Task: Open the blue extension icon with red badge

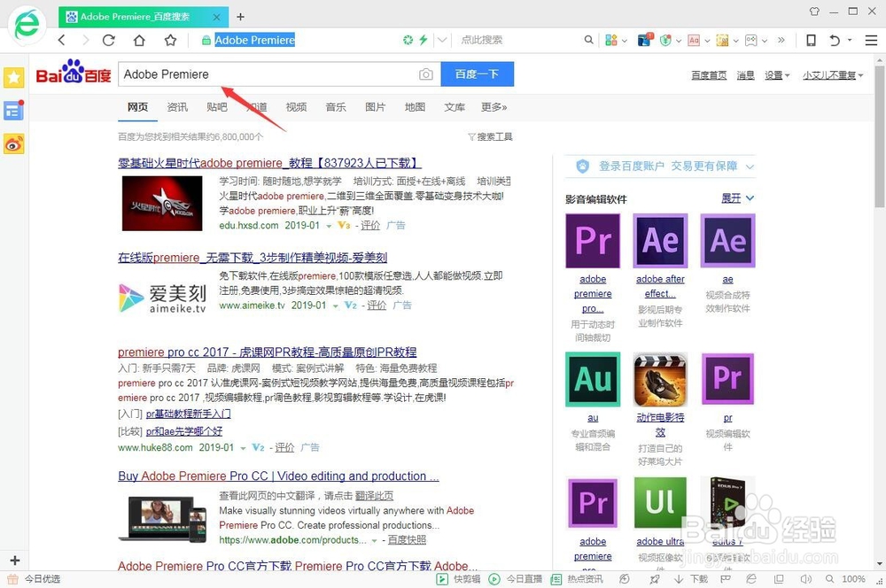Action: tap(644, 40)
